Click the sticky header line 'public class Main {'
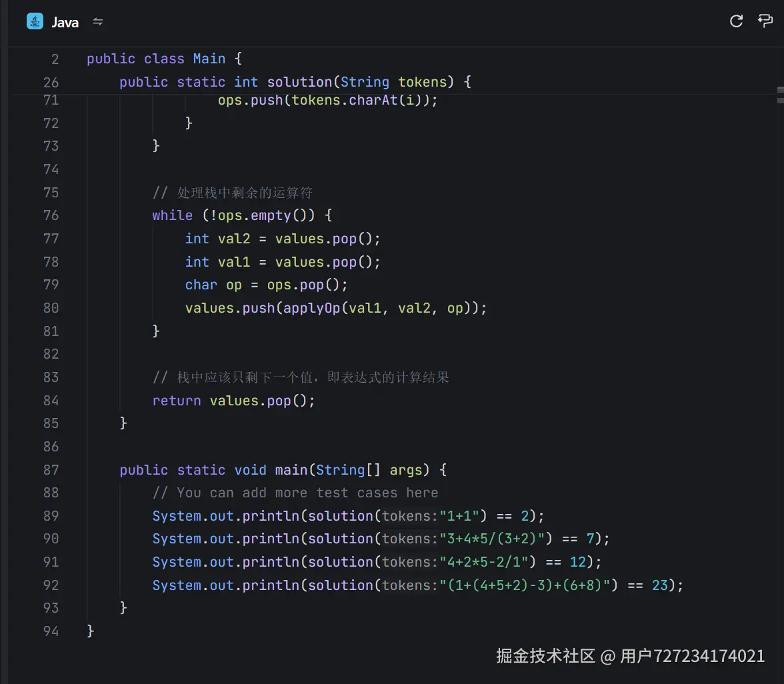Image resolution: width=784 pixels, height=684 pixels. (165, 59)
